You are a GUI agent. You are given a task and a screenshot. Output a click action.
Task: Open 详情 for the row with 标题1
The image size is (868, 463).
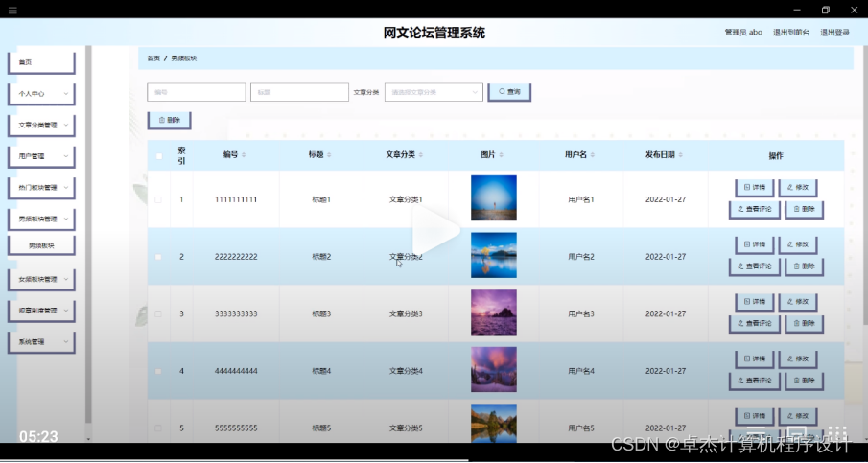coord(755,188)
